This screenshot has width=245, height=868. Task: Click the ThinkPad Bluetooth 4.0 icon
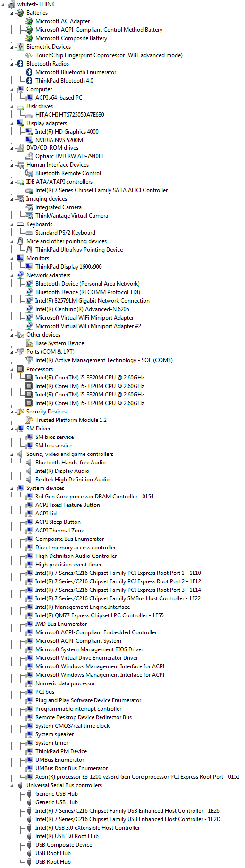click(29, 81)
